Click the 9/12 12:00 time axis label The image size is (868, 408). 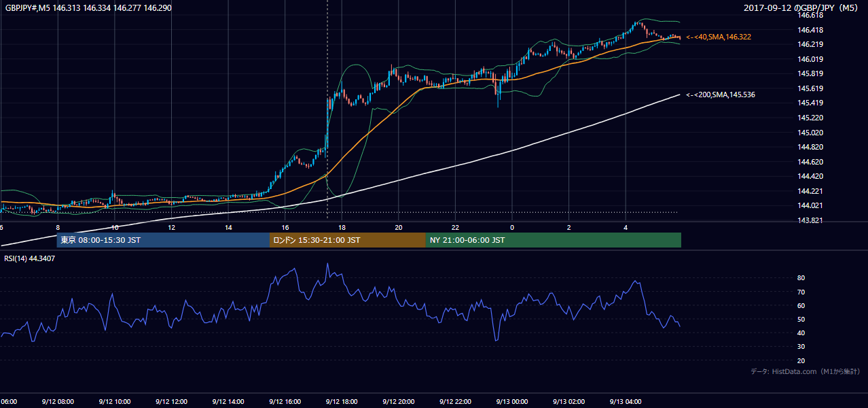171,402
